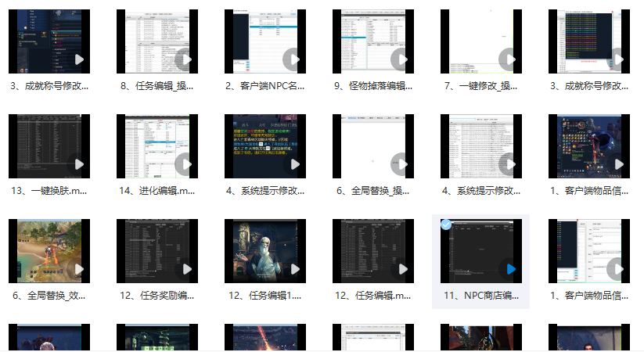
Task: Select the "12、任务奖励编" video thumbnail
Action: (157, 250)
